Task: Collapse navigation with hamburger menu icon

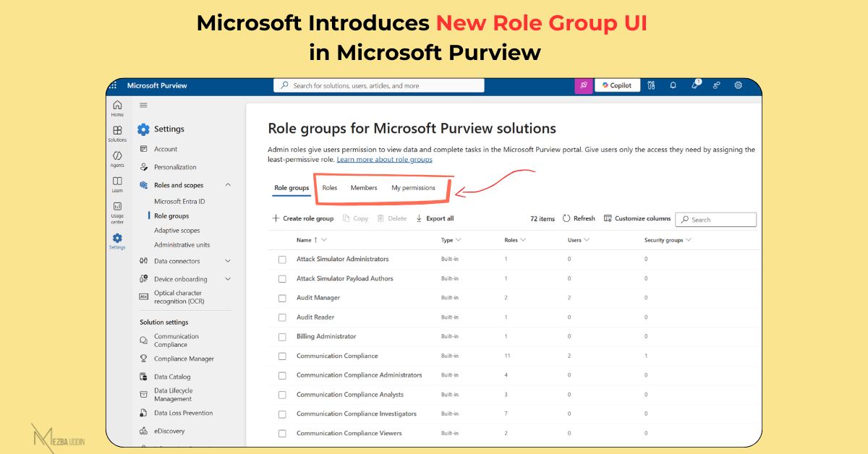Action: pyautogui.click(x=143, y=106)
